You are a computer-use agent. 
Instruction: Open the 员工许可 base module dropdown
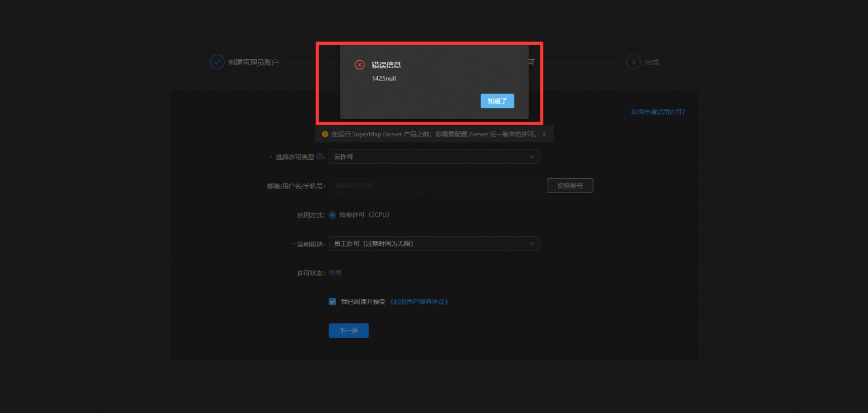pyautogui.click(x=434, y=244)
